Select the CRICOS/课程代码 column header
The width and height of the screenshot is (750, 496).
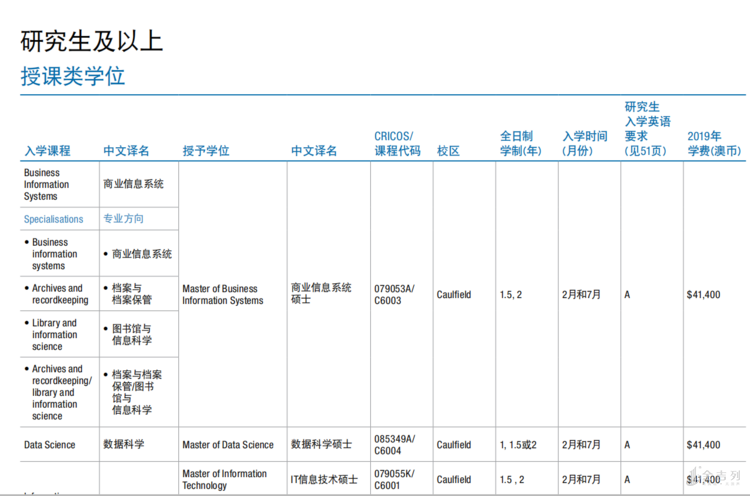click(397, 144)
